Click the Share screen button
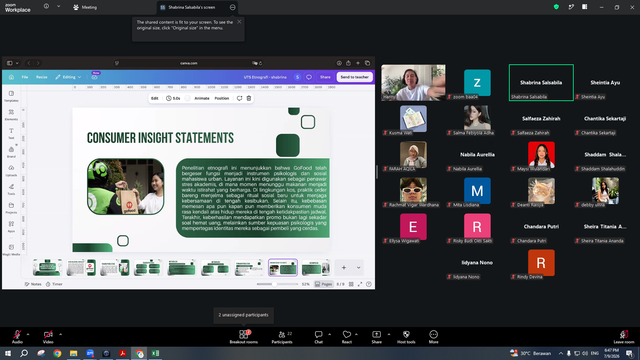Viewport: 640px width, 360px height. coord(376,336)
